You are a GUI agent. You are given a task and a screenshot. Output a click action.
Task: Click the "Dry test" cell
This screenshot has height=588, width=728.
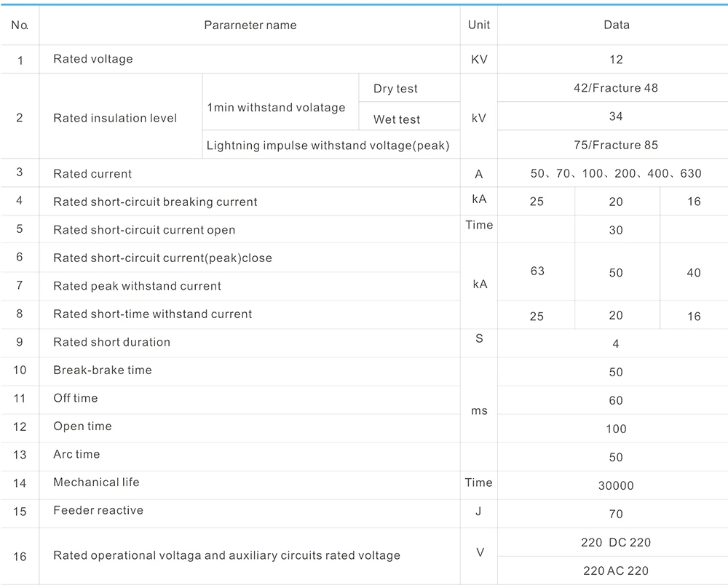point(395,89)
